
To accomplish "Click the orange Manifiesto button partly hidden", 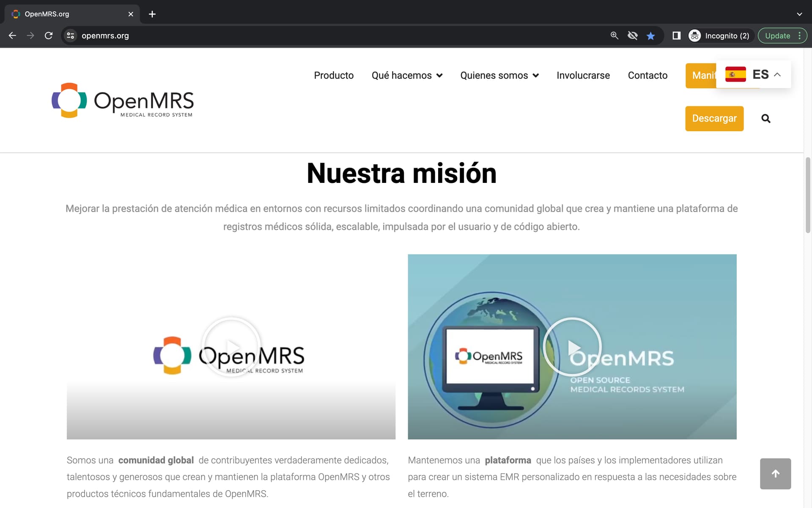I will click(701, 75).
